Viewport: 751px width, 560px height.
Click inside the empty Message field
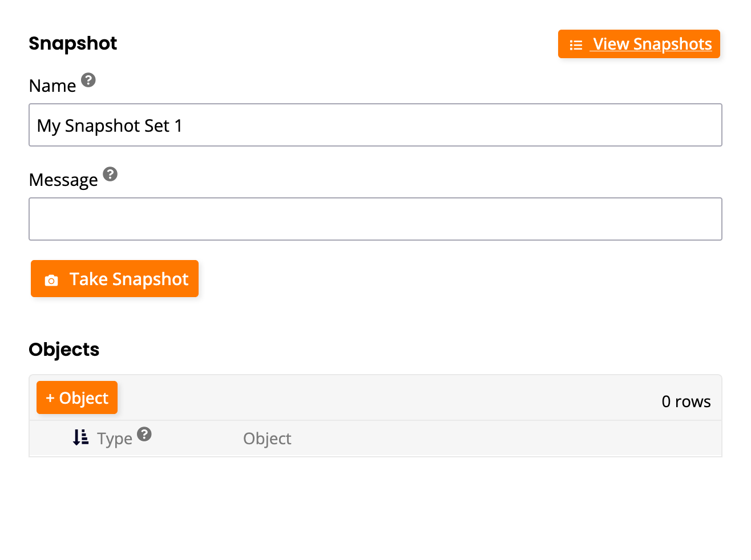coord(375,218)
